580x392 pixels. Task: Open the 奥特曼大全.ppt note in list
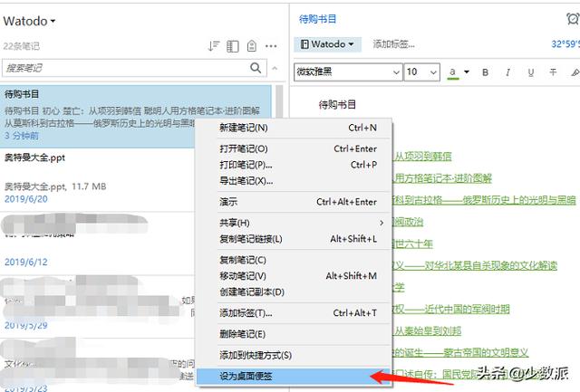point(98,180)
